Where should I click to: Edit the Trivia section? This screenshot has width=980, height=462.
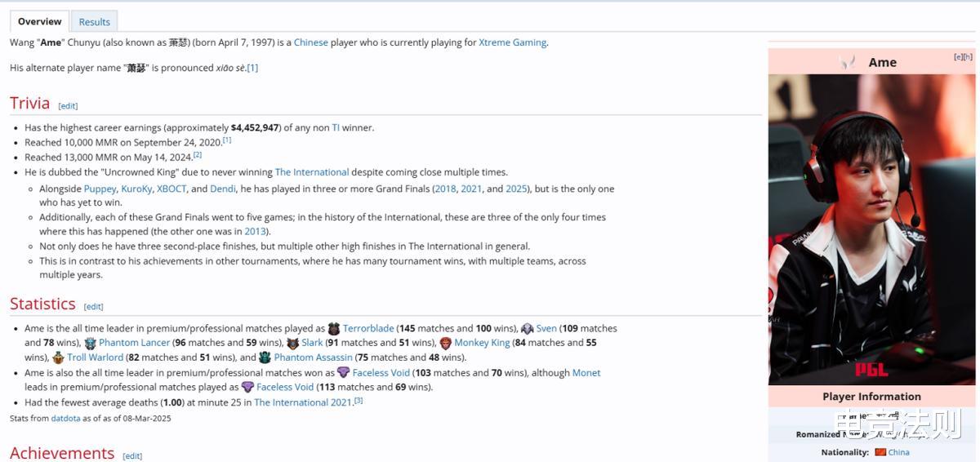[x=68, y=106]
